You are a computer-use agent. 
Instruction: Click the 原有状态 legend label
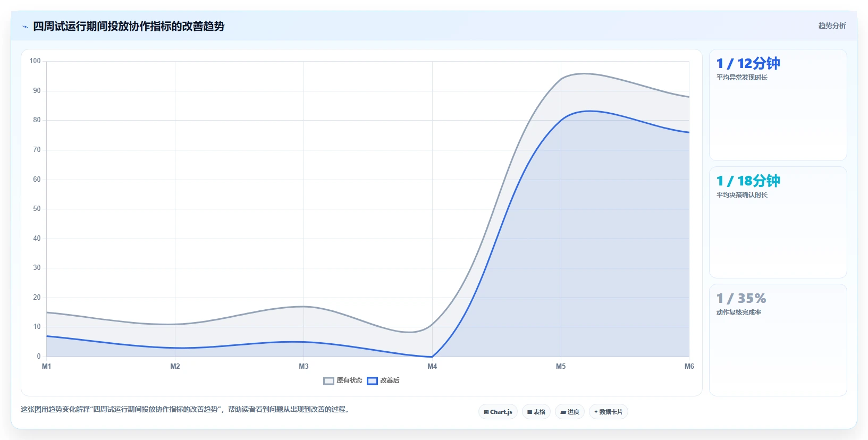pyautogui.click(x=349, y=380)
